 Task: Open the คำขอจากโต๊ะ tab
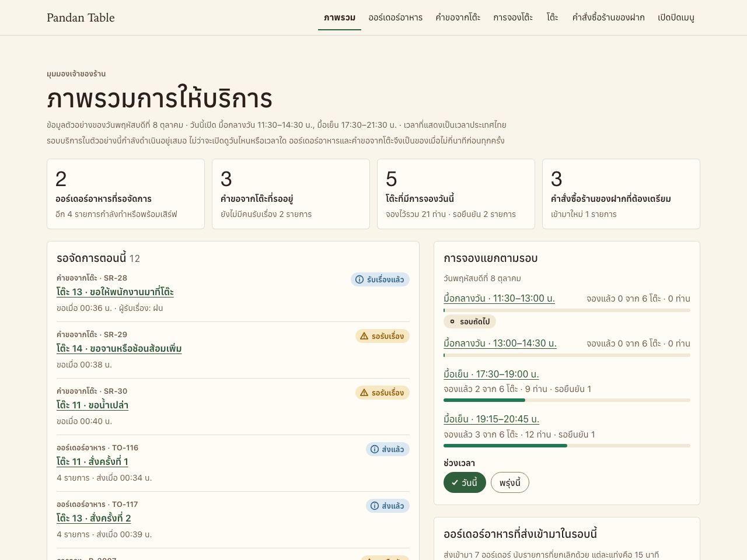point(458,17)
